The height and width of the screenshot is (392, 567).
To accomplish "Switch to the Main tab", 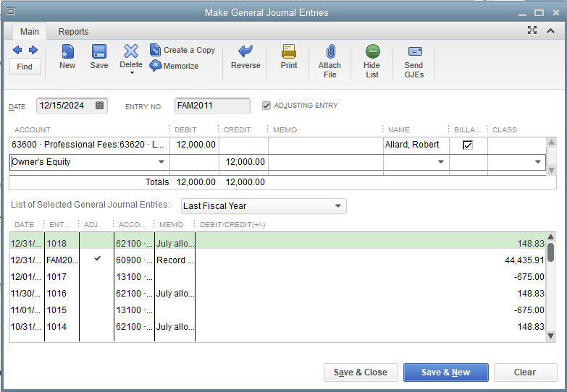I will (29, 31).
